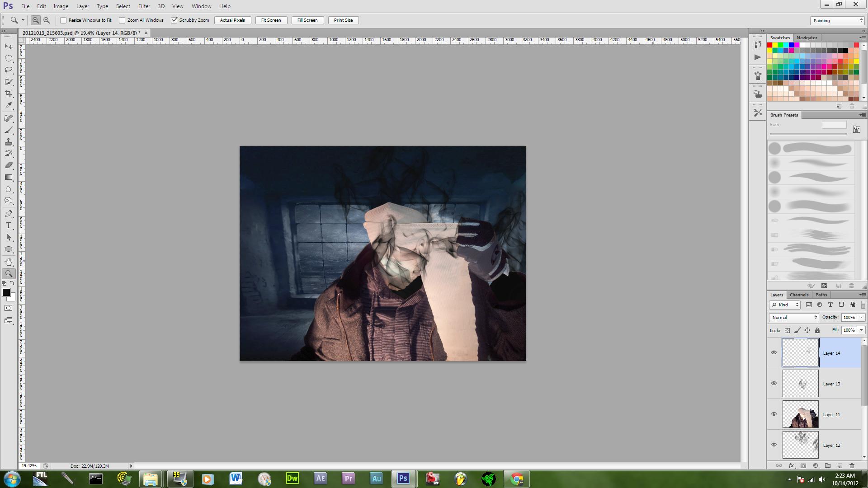
Task: Select the Brush tool
Action: (x=9, y=130)
